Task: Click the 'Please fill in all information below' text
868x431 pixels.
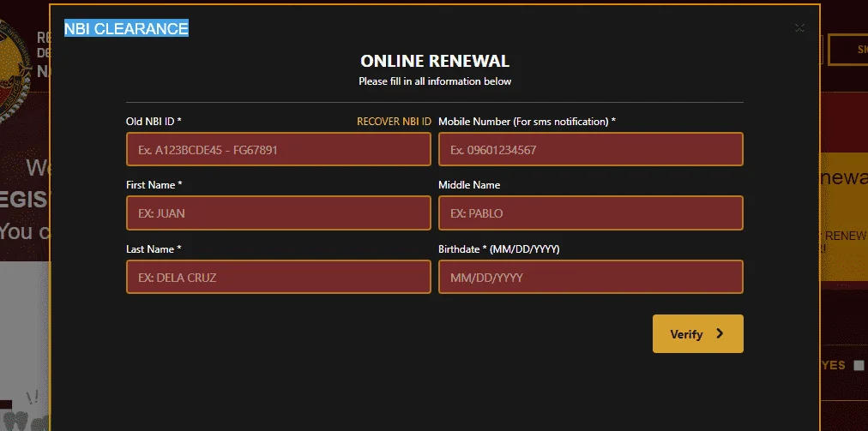Action: click(x=435, y=81)
